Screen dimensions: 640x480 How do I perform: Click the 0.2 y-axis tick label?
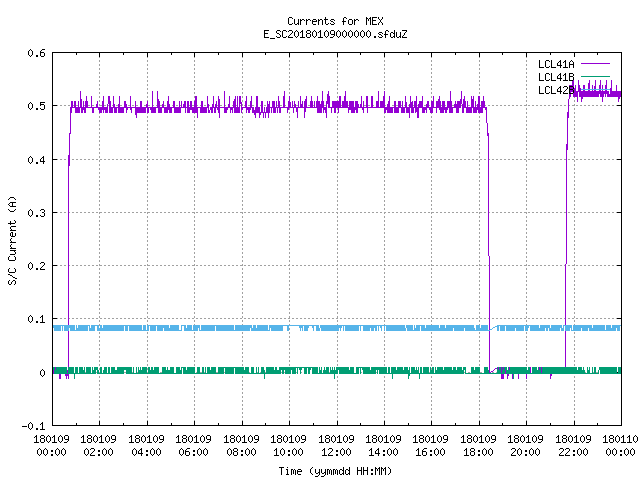37,266
